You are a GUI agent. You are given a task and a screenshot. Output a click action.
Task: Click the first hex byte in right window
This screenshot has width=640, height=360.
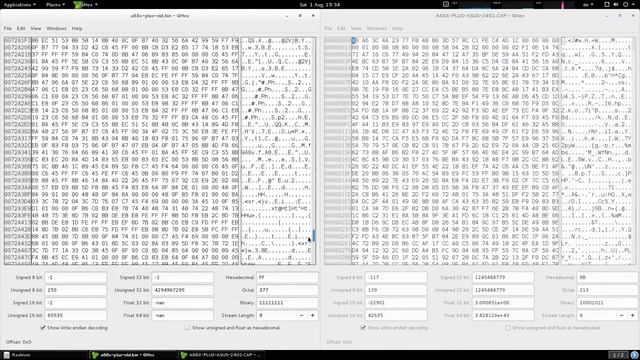[355, 41]
